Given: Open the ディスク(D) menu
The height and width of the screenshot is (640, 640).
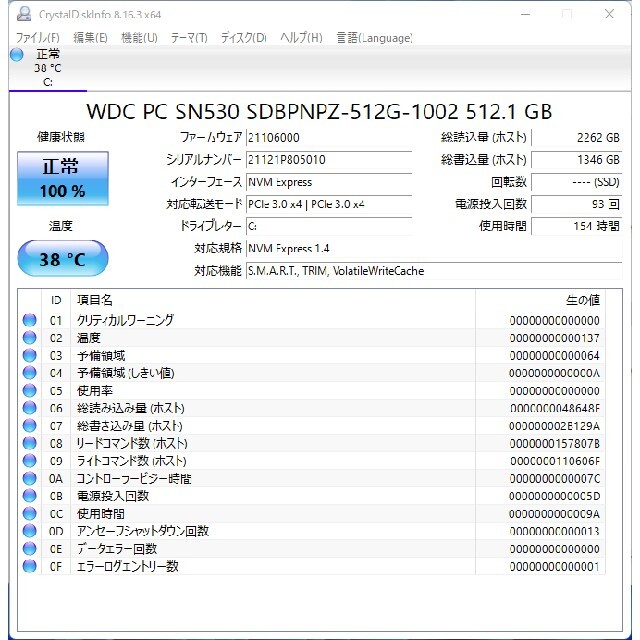Looking at the screenshot, I should coord(243,38).
